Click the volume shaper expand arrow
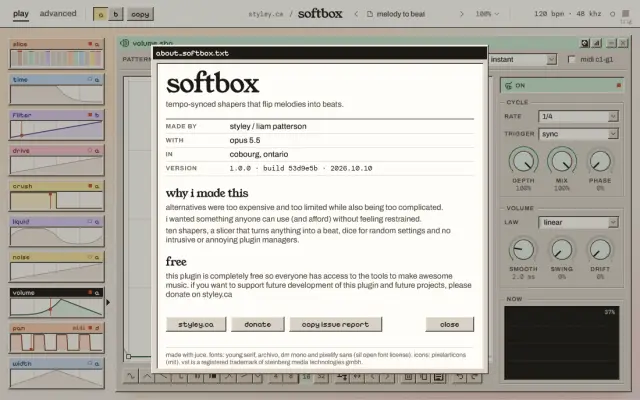This screenshot has width=640, height=400. 108,302
